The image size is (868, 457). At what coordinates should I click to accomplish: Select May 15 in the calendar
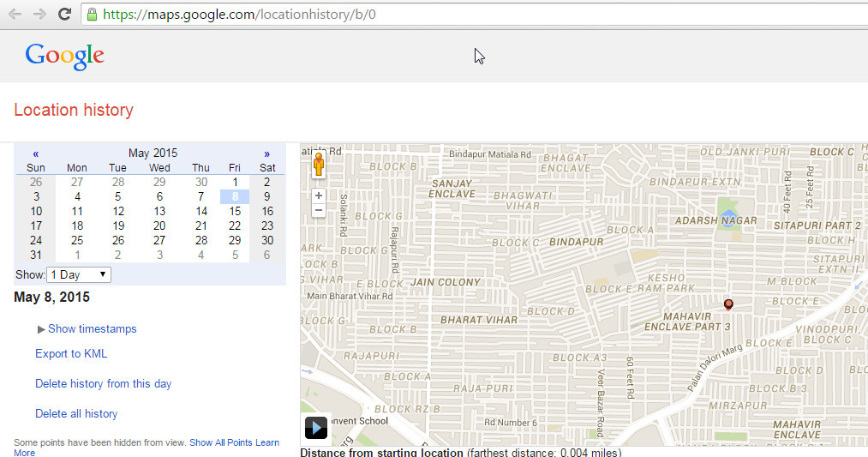235,211
